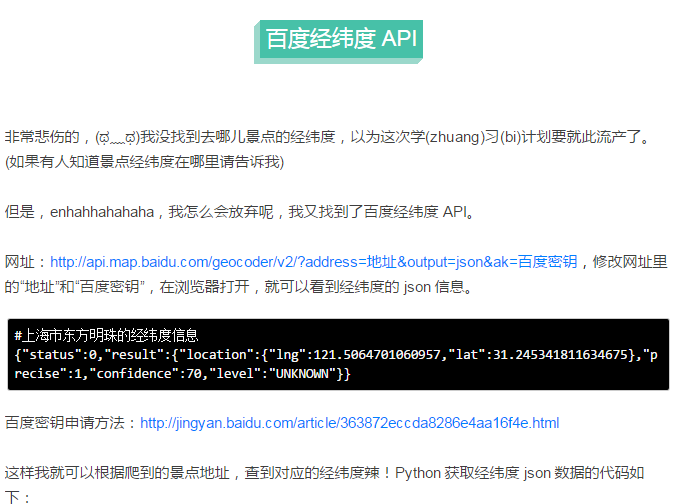Click the paragraph starting '这样我就可以根据爬到的景点地址'

324,485
